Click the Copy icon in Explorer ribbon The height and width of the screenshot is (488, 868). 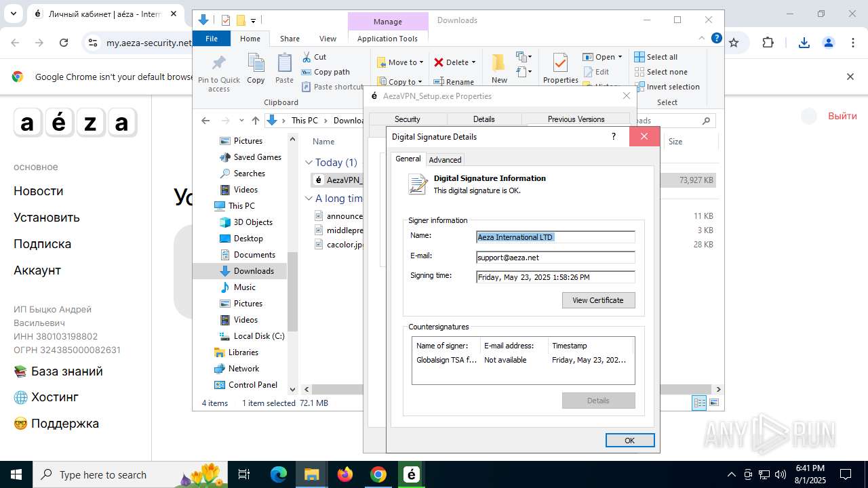[256, 68]
